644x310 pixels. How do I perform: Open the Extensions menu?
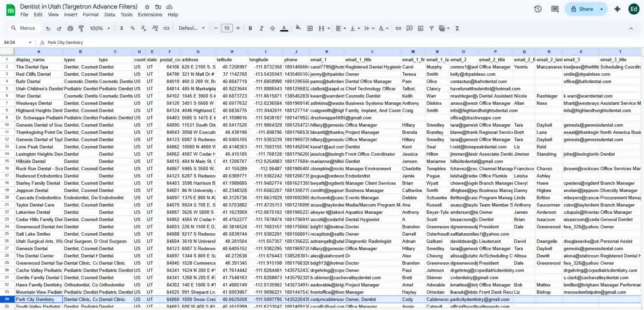click(150, 15)
